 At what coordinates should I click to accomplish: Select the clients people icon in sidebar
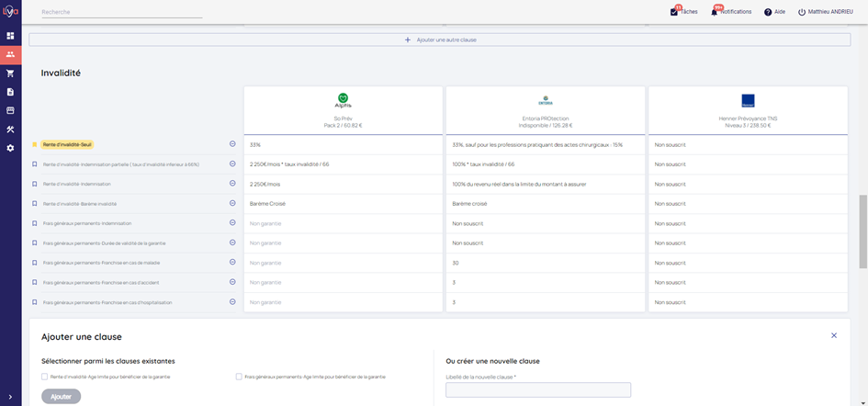[10, 54]
